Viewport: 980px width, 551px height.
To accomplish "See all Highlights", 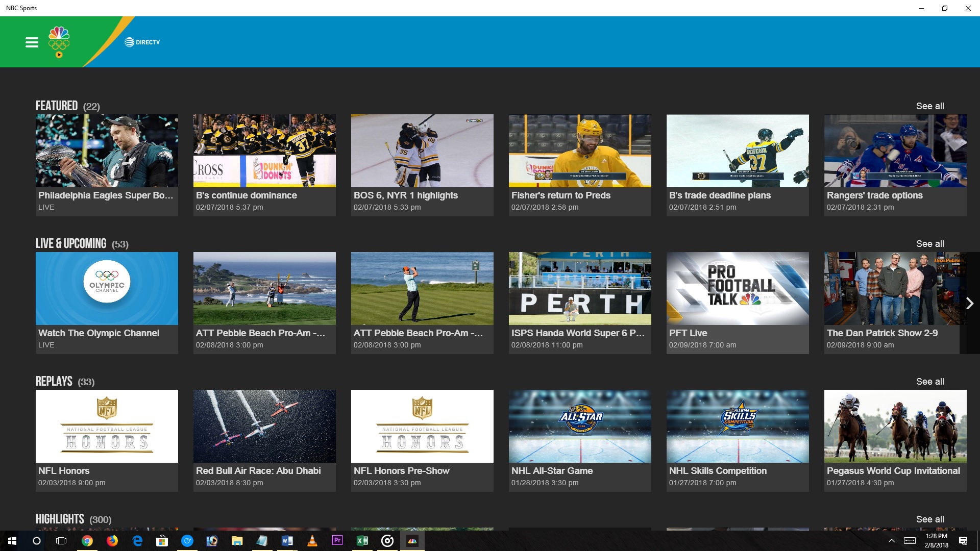I will pos(929,519).
